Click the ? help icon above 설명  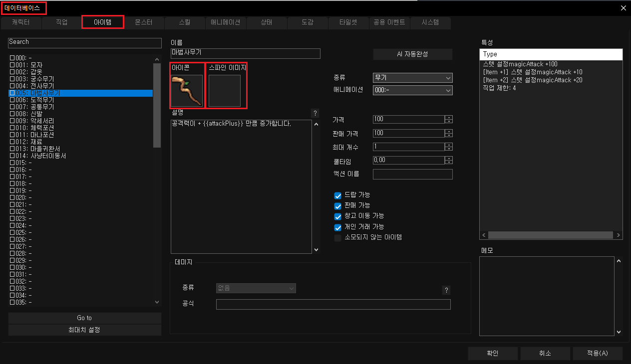pyautogui.click(x=315, y=113)
